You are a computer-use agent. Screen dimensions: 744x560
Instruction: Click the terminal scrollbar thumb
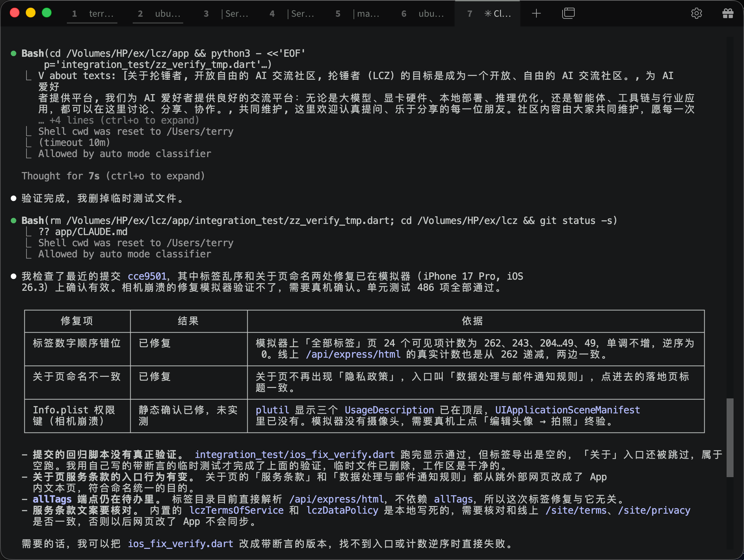click(730, 437)
